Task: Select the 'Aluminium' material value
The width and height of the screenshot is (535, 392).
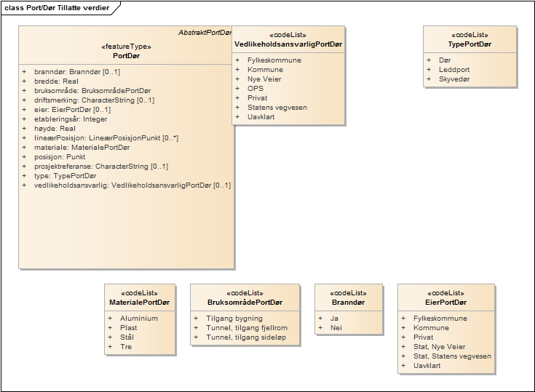Action: click(138, 319)
